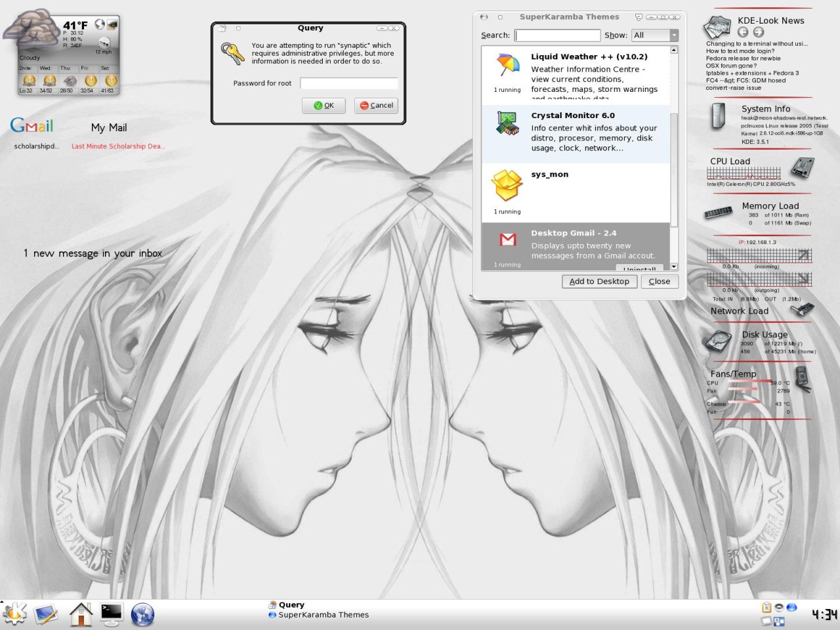
Task: Click the Memory Load RAM stick icon
Action: [719, 212]
